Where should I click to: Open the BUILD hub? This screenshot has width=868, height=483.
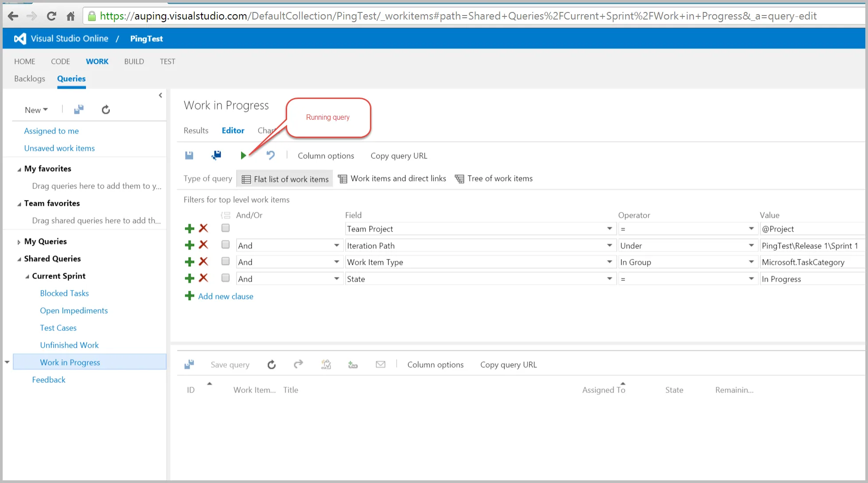134,62
